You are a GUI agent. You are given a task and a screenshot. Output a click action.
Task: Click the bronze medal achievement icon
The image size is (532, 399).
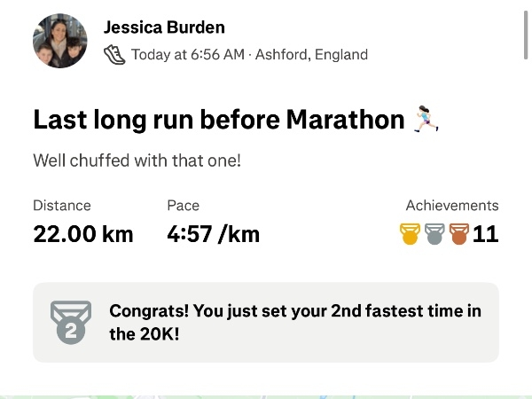coord(459,234)
